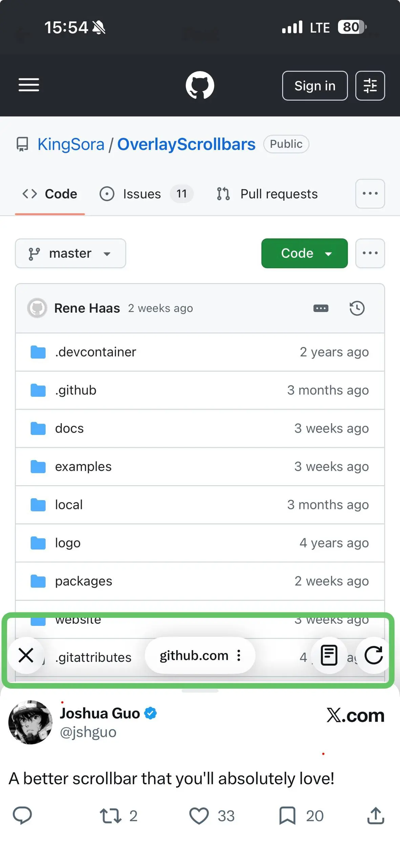Viewport: 400px width, 868px height.
Task: Open Joshua Guo display name
Action: click(100, 713)
